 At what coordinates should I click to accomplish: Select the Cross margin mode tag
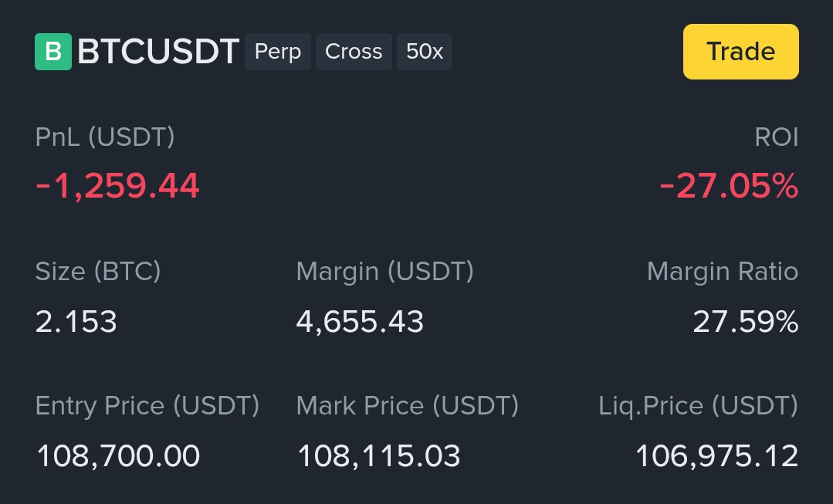[354, 52]
